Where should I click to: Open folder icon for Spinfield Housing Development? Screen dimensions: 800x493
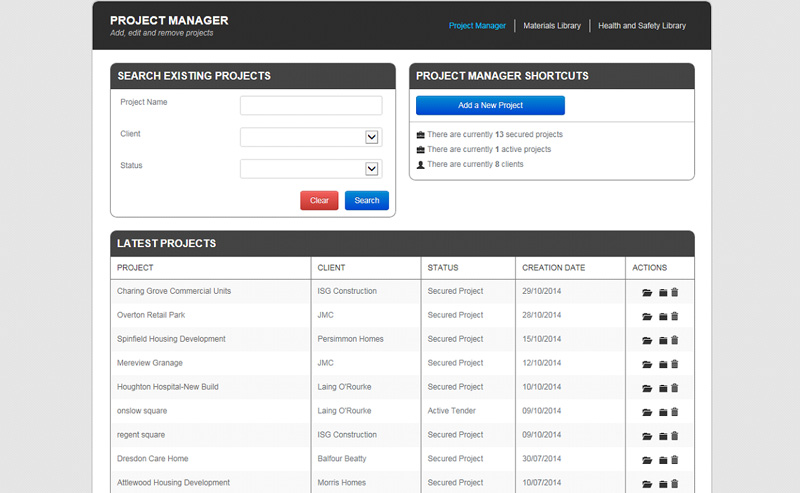click(647, 340)
